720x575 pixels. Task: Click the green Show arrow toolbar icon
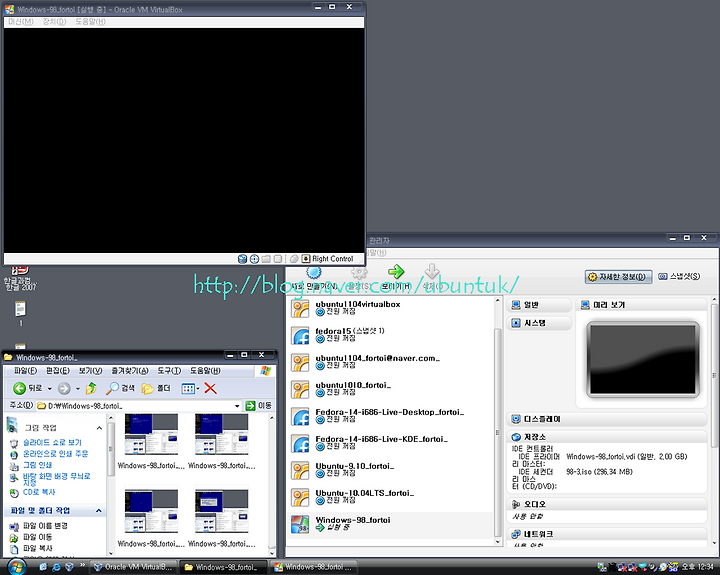pyautogui.click(x=396, y=271)
